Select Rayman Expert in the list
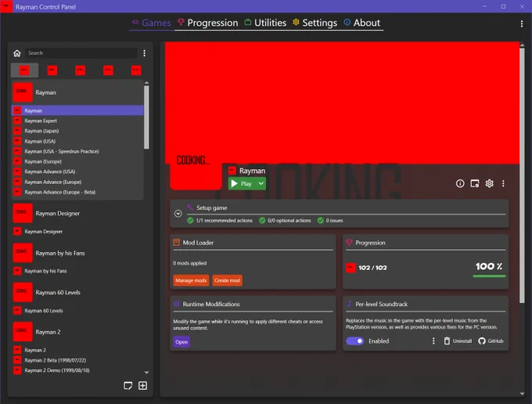This screenshot has width=532, height=404. (77, 121)
